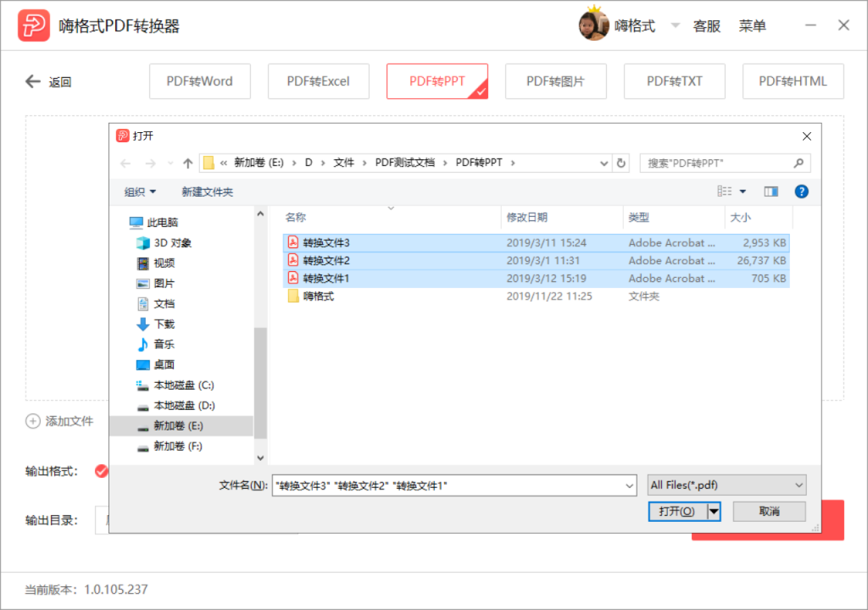Open the 图片 folder in sidebar

pos(156,284)
